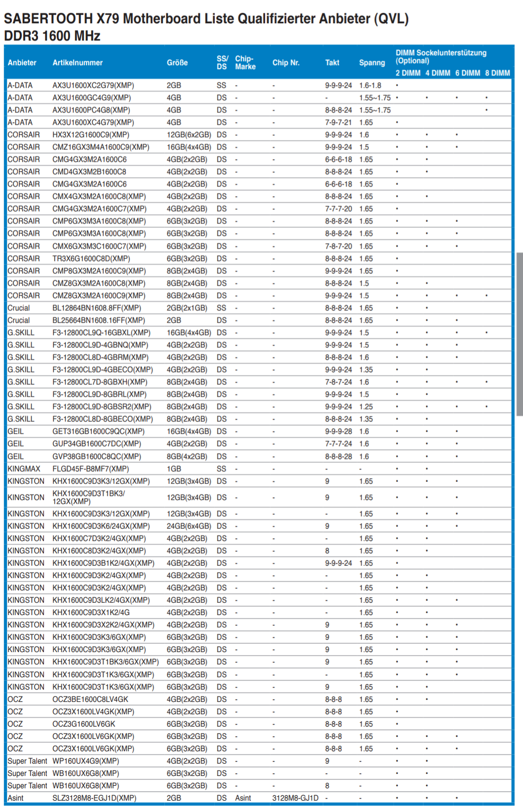Select part number F3-12800CL9Q-16GBXL(XMP)
This screenshot has height=812, width=523.
(x=102, y=332)
